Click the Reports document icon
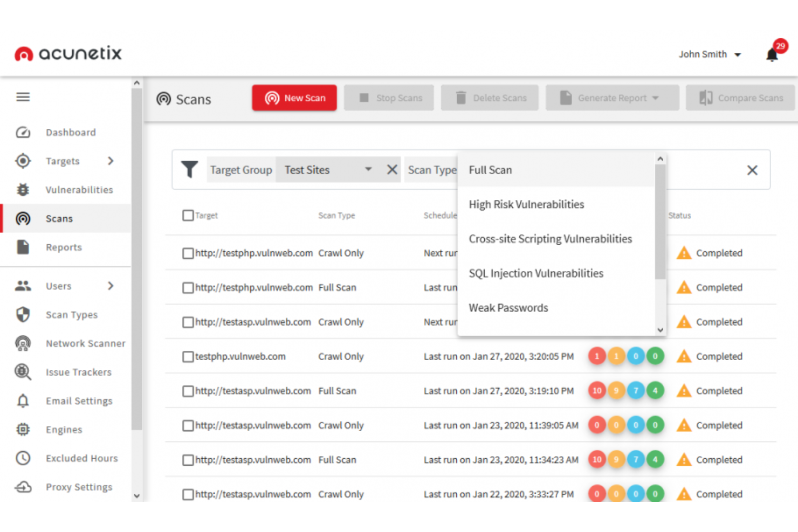The width and height of the screenshot is (798, 532). [x=23, y=247]
